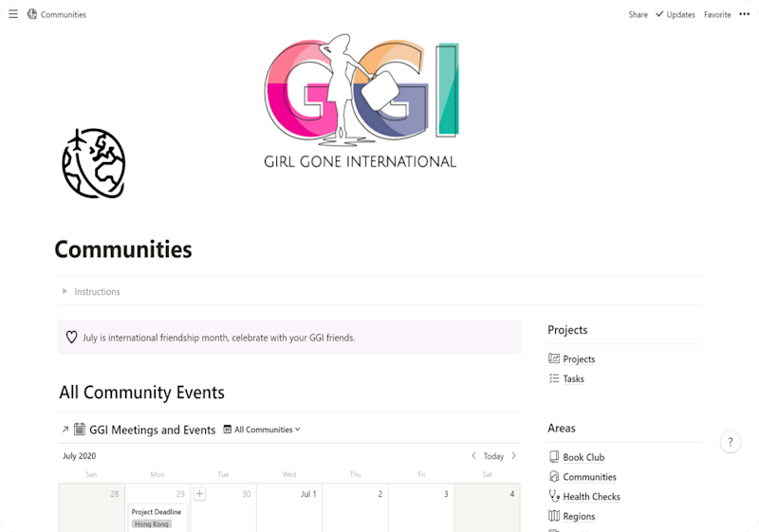Click the Regions map icon
Image resolution: width=759 pixels, height=532 pixels.
coord(554,516)
